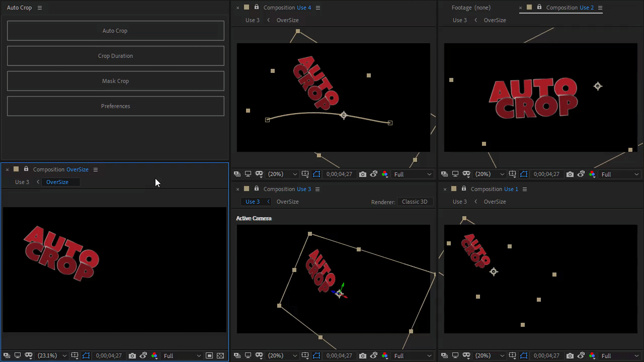Click the always preview icon in Use 2 viewer
This screenshot has height=362, width=644.
click(x=445, y=174)
